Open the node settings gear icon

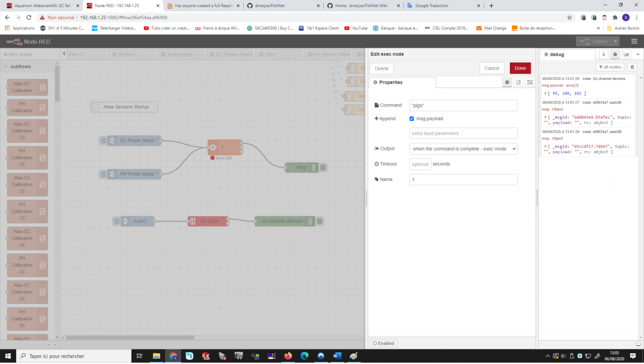[507, 82]
